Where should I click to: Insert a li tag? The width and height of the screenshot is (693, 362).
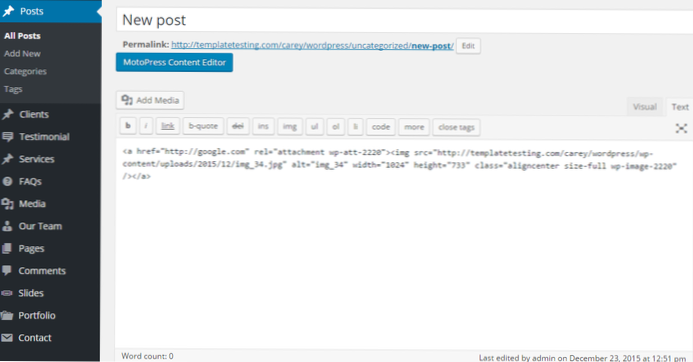coord(355,126)
